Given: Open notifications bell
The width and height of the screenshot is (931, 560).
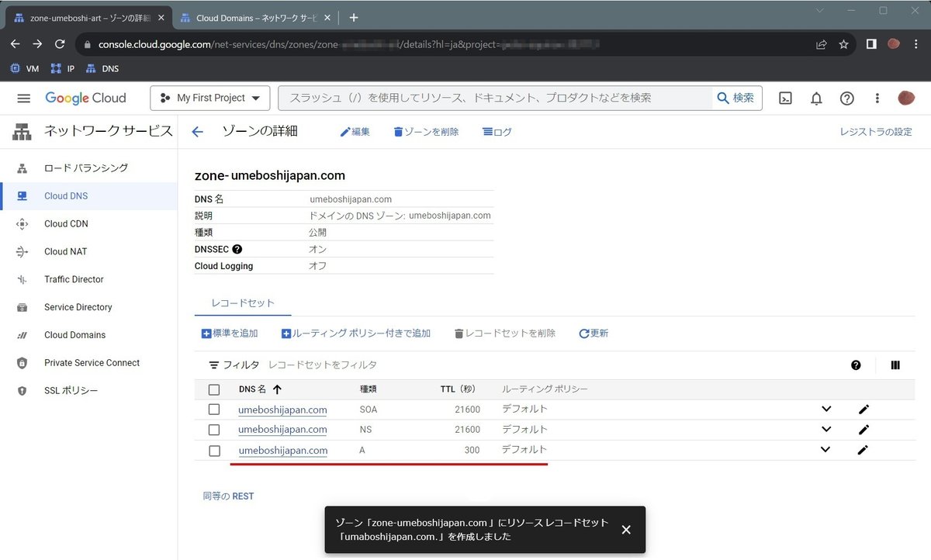Looking at the screenshot, I should [816, 99].
